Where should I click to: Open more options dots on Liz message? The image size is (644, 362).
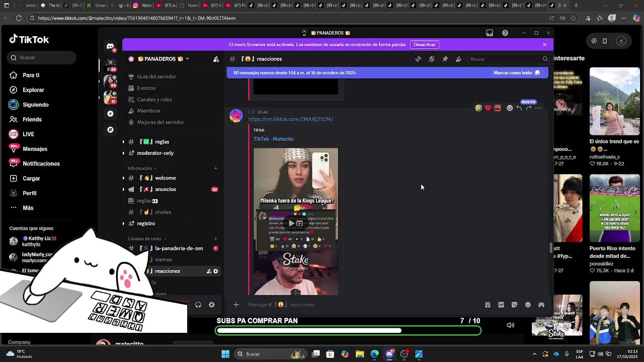[x=538, y=108]
